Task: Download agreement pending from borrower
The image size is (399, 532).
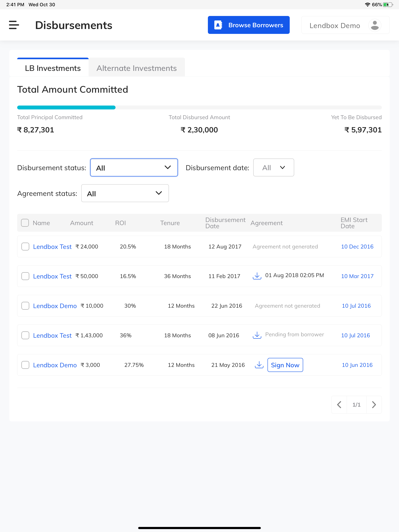Action: pos(257,335)
